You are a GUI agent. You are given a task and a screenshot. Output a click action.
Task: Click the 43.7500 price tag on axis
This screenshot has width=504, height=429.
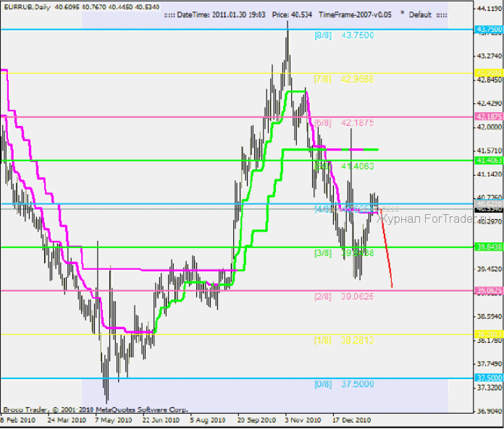pos(489,30)
